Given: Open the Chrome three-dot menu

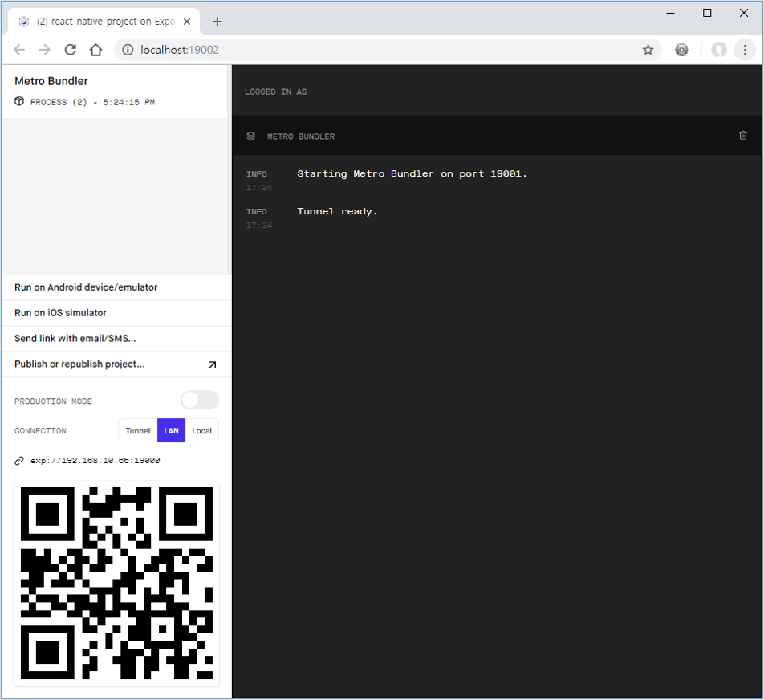Looking at the screenshot, I should coord(745,50).
